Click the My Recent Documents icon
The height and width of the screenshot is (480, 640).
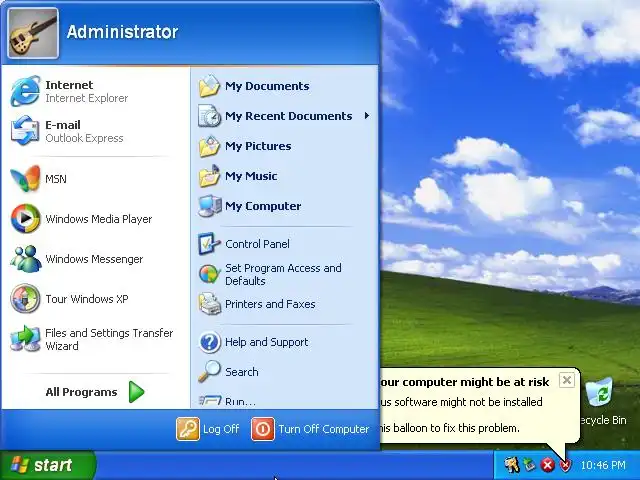point(209,116)
